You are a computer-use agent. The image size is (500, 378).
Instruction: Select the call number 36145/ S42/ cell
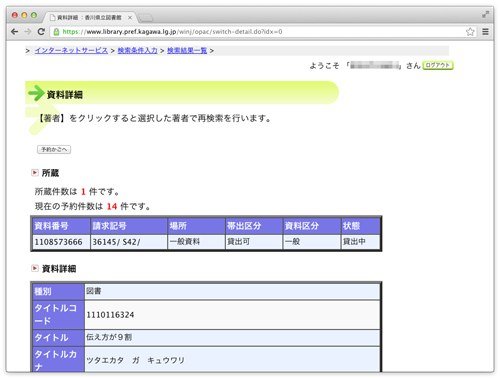click(x=129, y=242)
